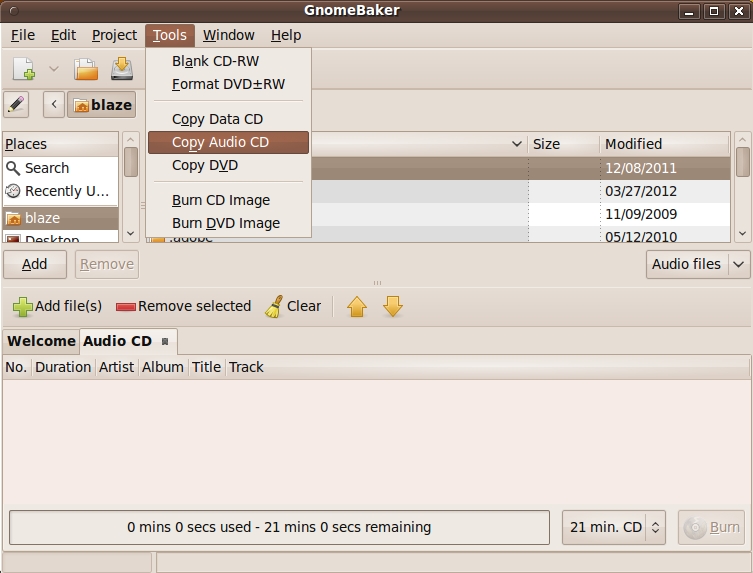Click the Album column header
The height and width of the screenshot is (573, 753).
pos(163,367)
